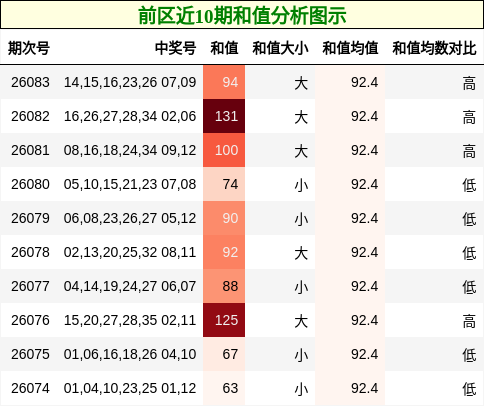Click the sum value cell 67

[x=224, y=354]
